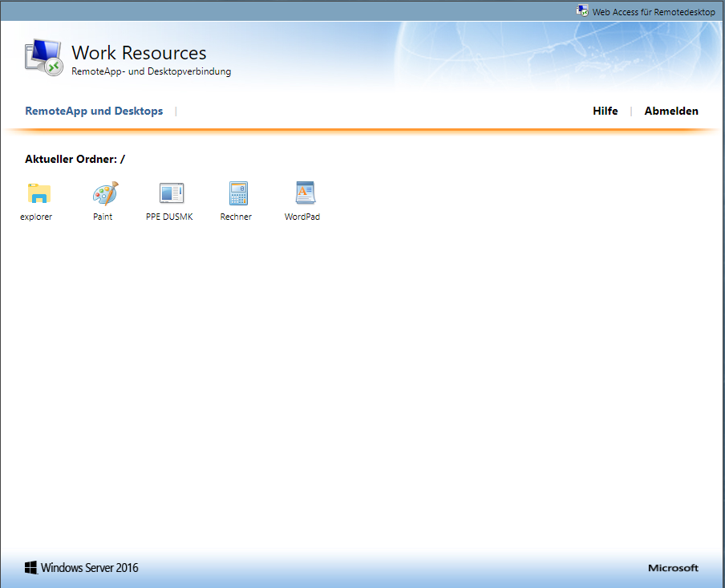
Task: Click the Work Resources computer logo icon
Action: (x=44, y=58)
